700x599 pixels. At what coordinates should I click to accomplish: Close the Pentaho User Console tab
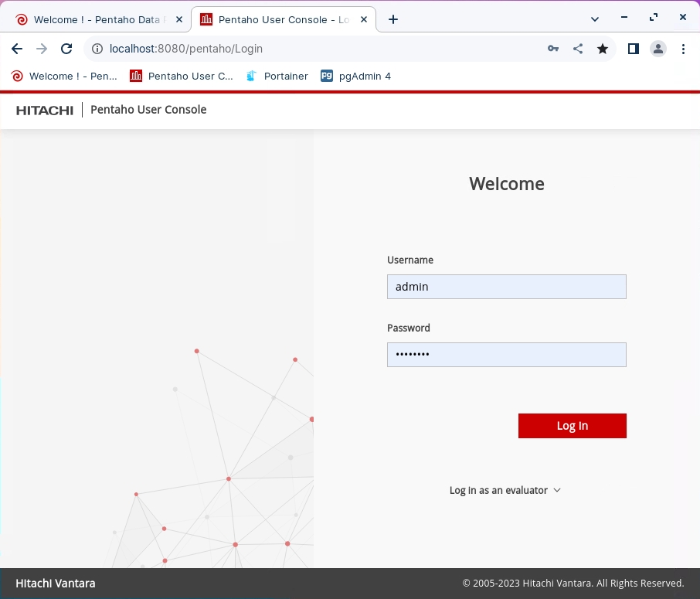coord(364,19)
